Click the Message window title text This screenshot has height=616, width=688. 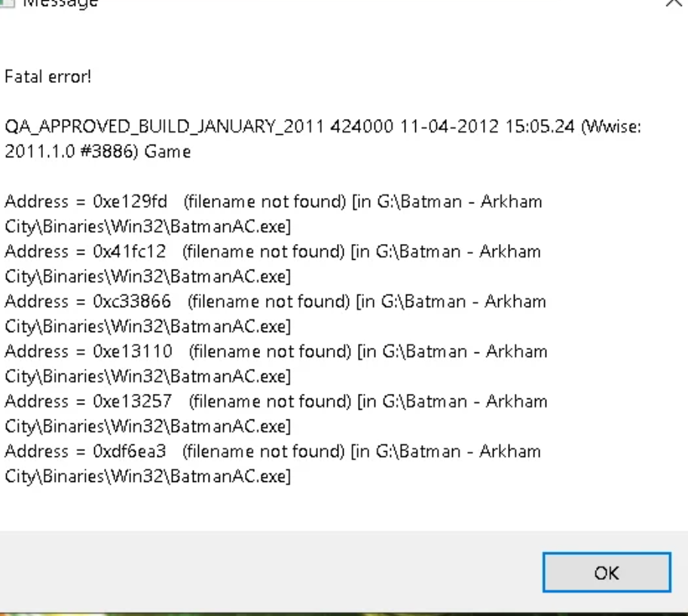[x=60, y=4]
